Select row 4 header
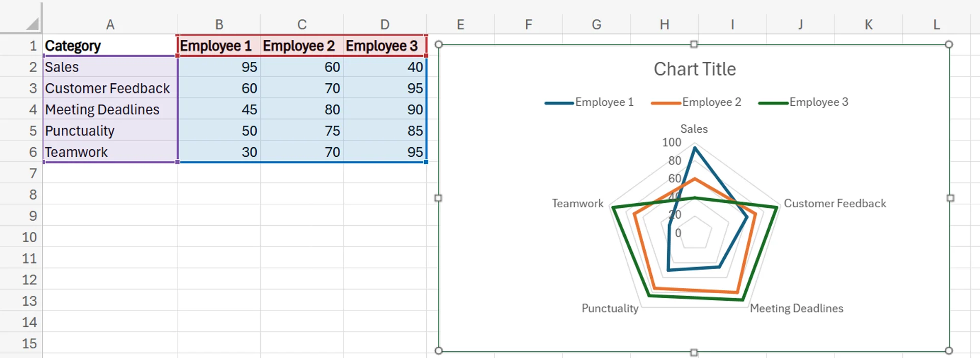Screen dimensions: 980x358 tap(21, 109)
